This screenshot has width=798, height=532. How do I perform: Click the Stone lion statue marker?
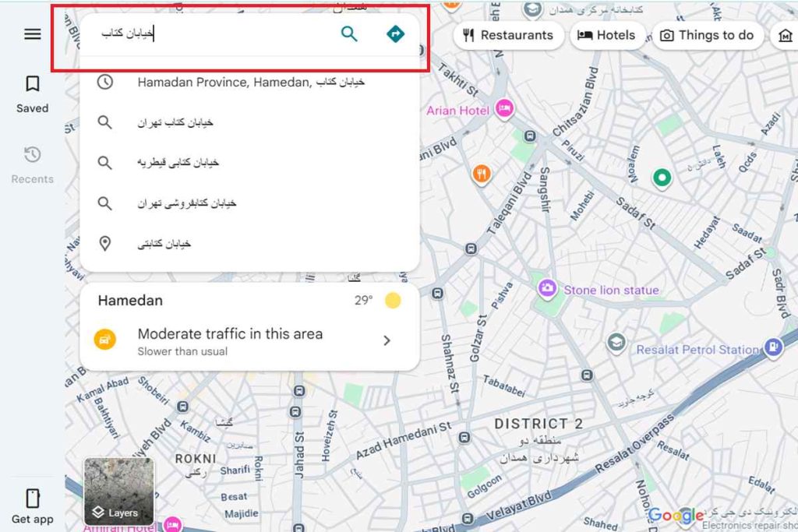(x=547, y=289)
